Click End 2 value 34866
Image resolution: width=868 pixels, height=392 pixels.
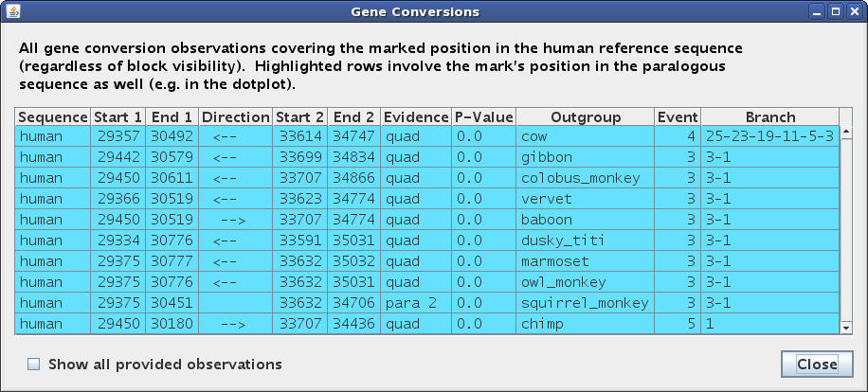tap(353, 178)
